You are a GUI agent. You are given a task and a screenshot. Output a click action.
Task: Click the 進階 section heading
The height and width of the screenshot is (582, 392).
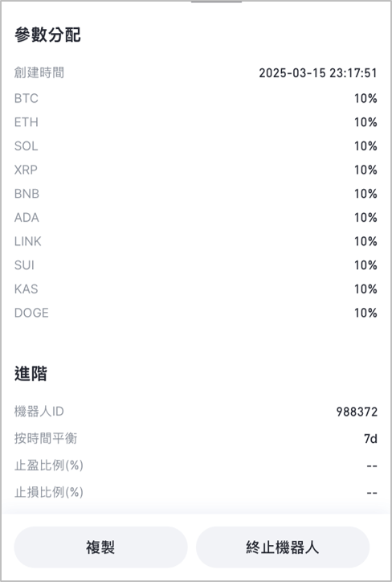[x=31, y=374]
